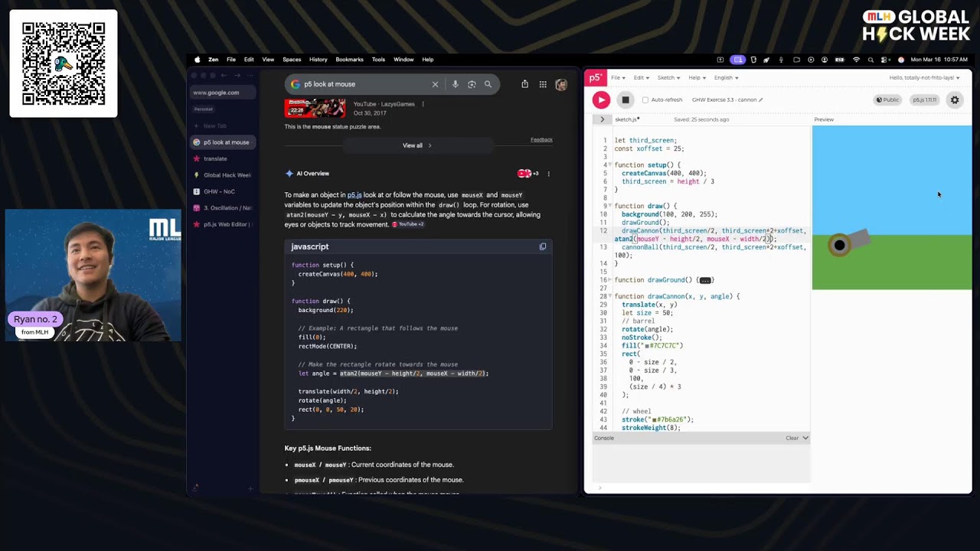980x551 pixels.
Task: Collapse the setup() function fold arrow
Action: click(x=610, y=165)
